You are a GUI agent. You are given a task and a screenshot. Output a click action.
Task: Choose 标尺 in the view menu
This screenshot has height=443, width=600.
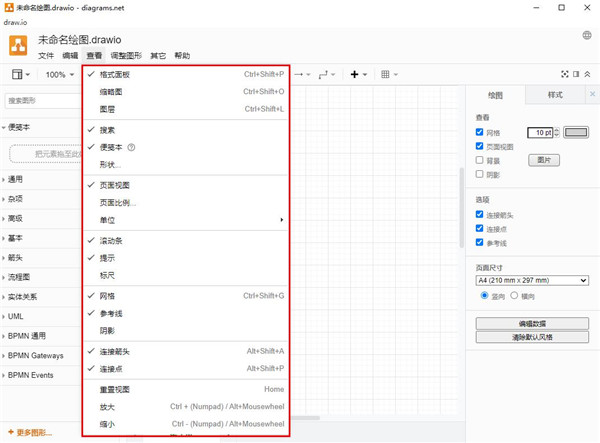click(186, 275)
